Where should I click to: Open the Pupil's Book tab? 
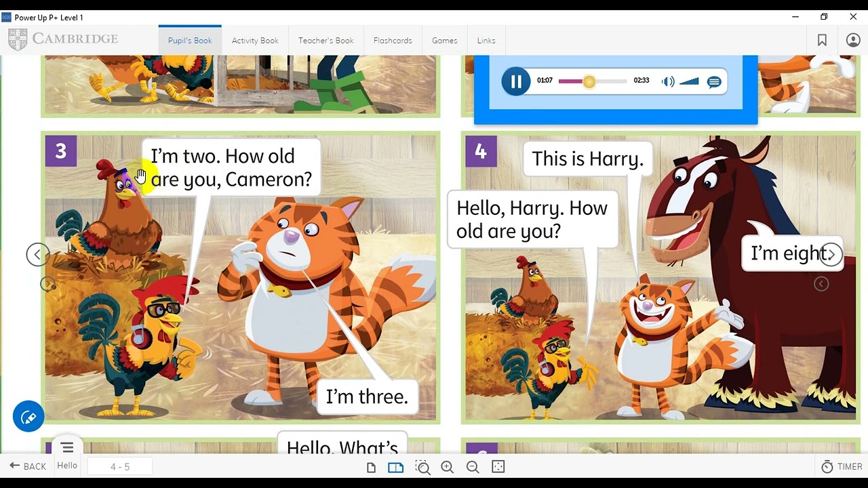click(190, 41)
